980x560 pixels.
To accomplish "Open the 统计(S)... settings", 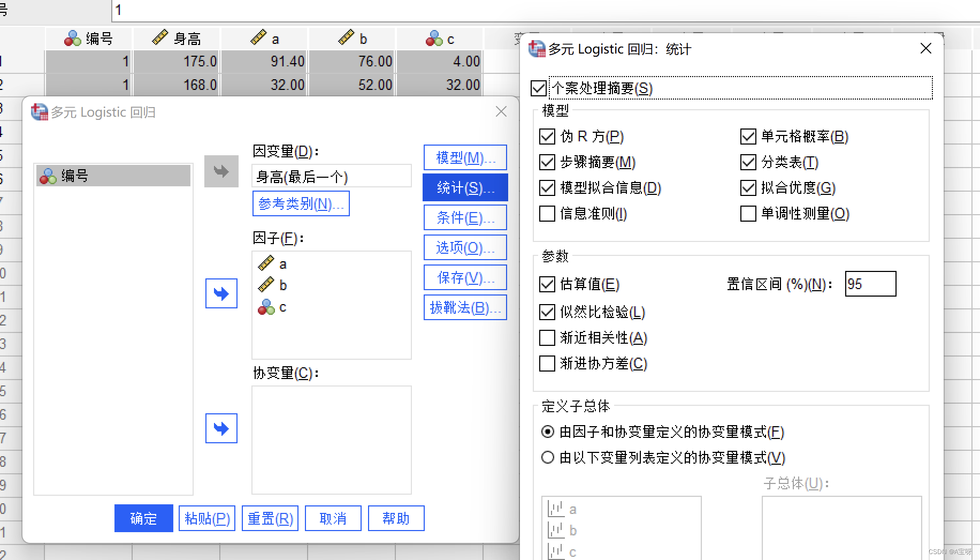I will [465, 187].
